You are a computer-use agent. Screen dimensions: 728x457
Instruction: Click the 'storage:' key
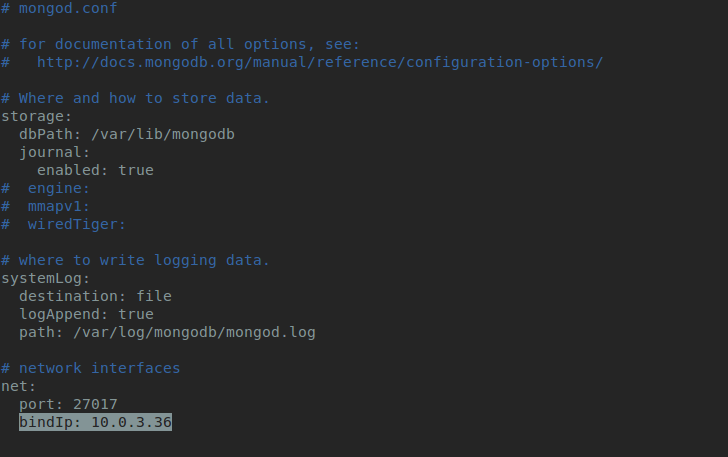click(36, 116)
